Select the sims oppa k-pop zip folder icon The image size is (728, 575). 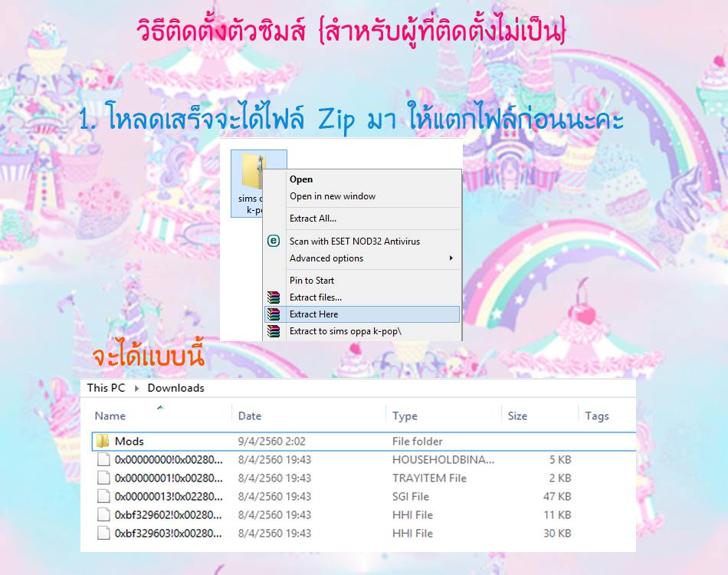pyautogui.click(x=253, y=171)
